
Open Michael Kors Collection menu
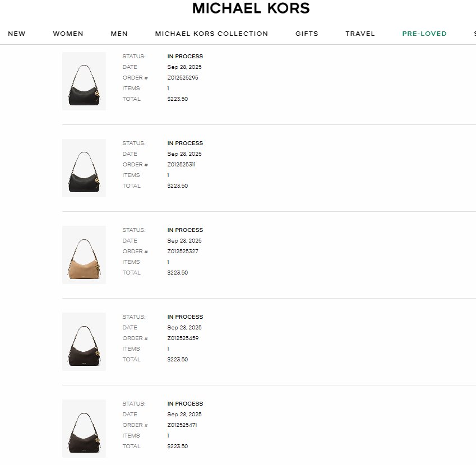click(211, 34)
